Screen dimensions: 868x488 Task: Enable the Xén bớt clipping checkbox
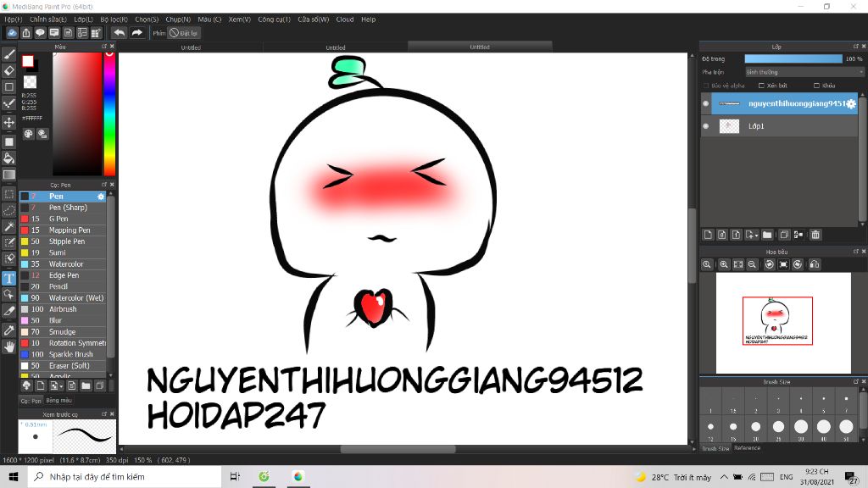point(761,86)
